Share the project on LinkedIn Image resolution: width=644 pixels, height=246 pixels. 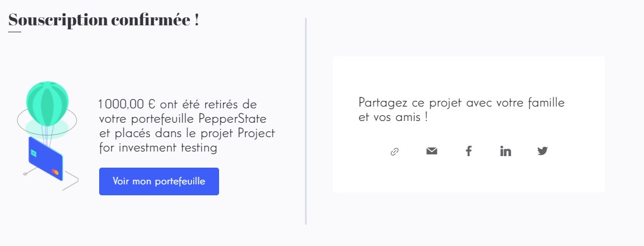pos(506,151)
